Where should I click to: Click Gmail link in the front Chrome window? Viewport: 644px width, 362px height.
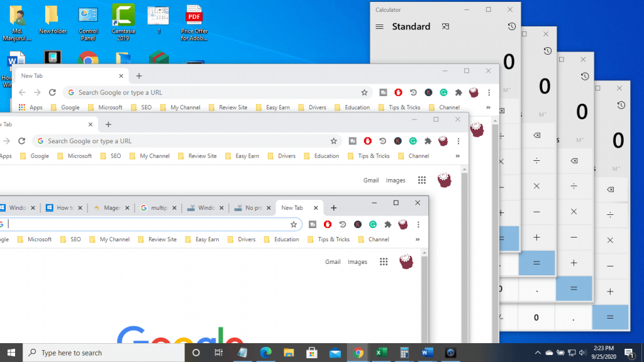point(333,262)
